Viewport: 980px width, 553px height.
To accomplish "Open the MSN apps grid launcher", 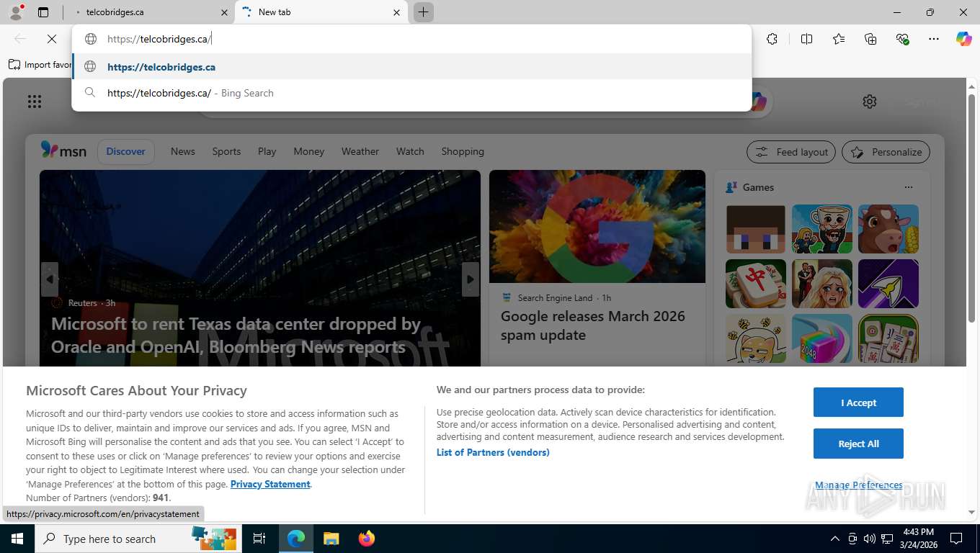I will (x=35, y=102).
